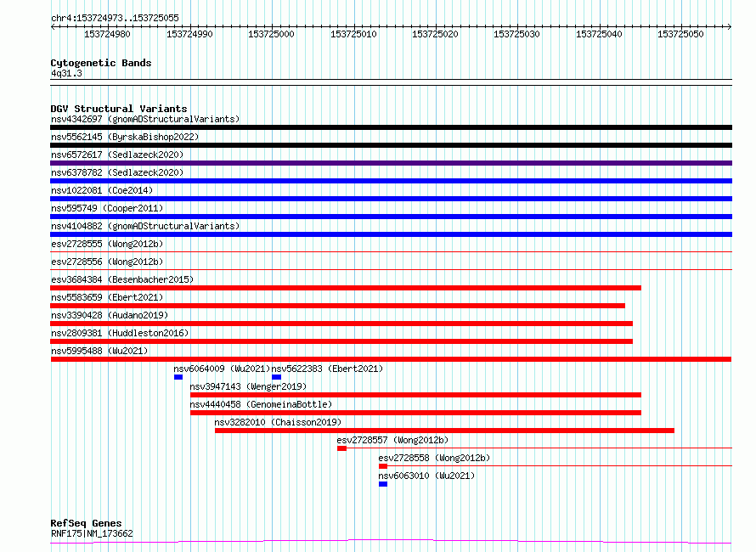The image size is (756, 552).
Task: Click the red bar under nsv2809381
Action: (341, 341)
